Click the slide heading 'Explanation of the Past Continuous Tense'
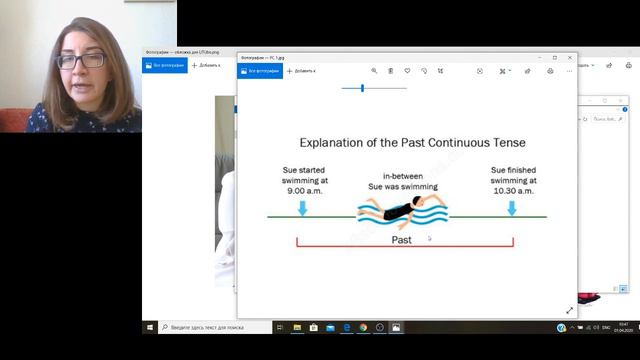The height and width of the screenshot is (360, 640). click(x=412, y=142)
